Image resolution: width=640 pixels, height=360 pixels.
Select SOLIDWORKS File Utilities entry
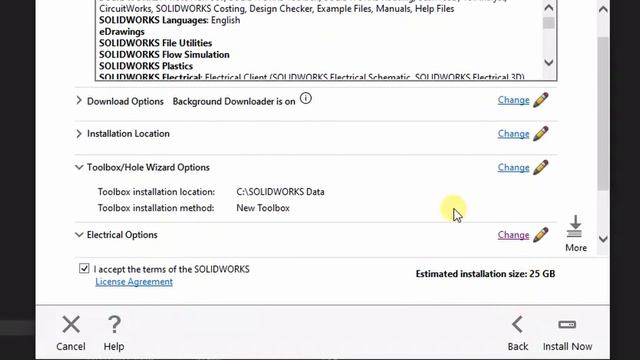click(156, 43)
